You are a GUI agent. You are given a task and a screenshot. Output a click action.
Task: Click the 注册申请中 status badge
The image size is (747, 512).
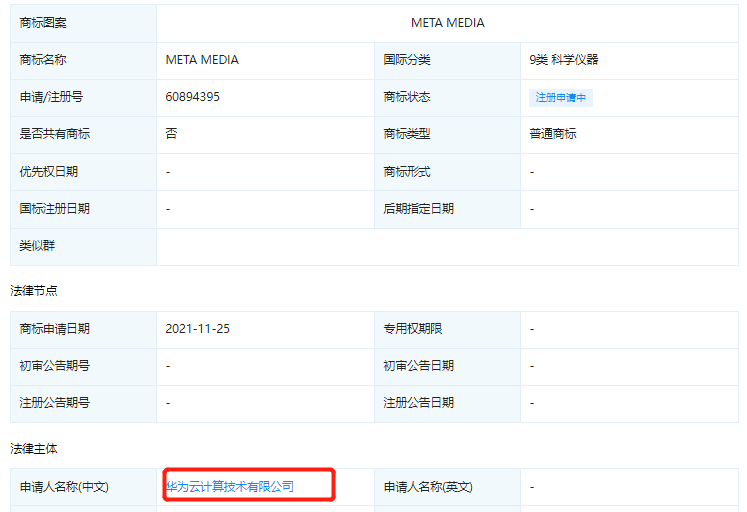561,98
